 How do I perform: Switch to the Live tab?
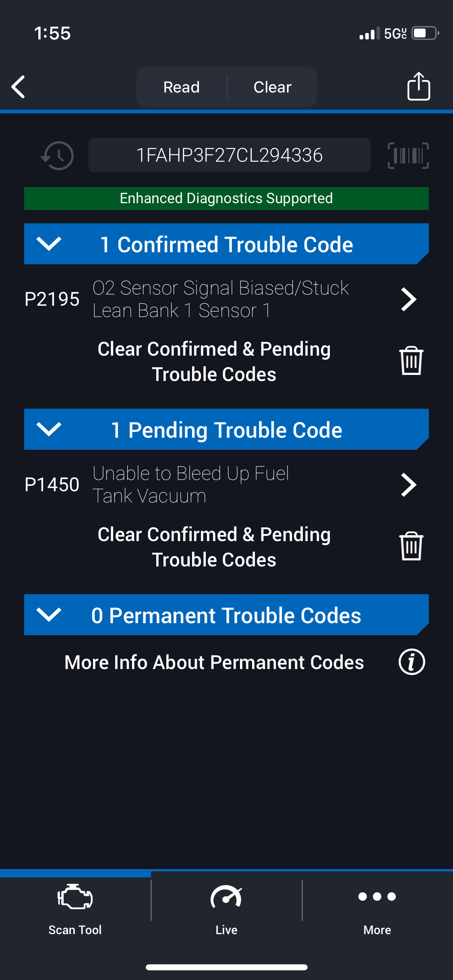[226, 906]
